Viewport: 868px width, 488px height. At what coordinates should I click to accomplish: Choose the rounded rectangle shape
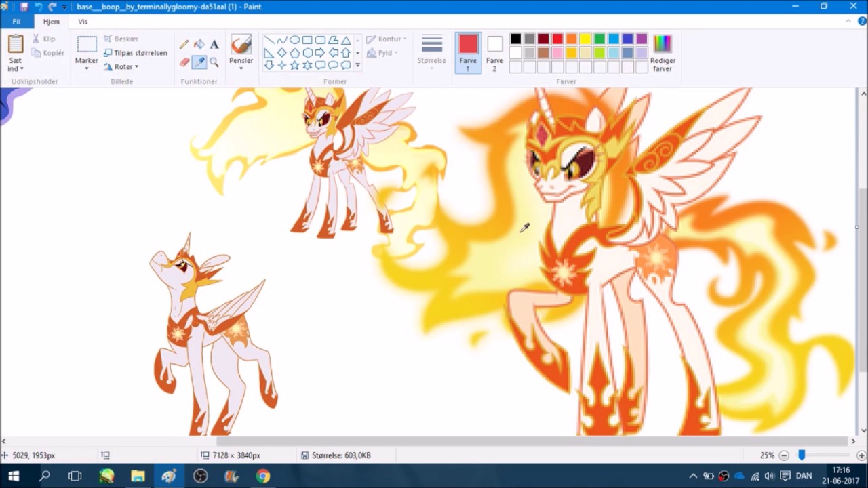[320, 40]
